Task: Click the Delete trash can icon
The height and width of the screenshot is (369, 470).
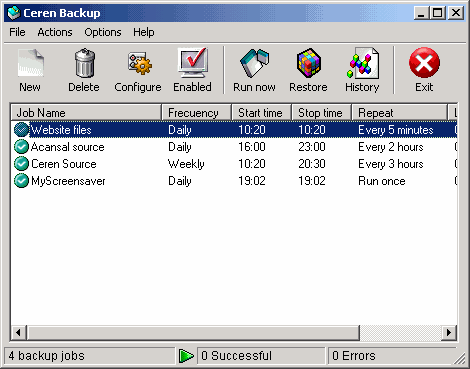Action: tap(84, 63)
